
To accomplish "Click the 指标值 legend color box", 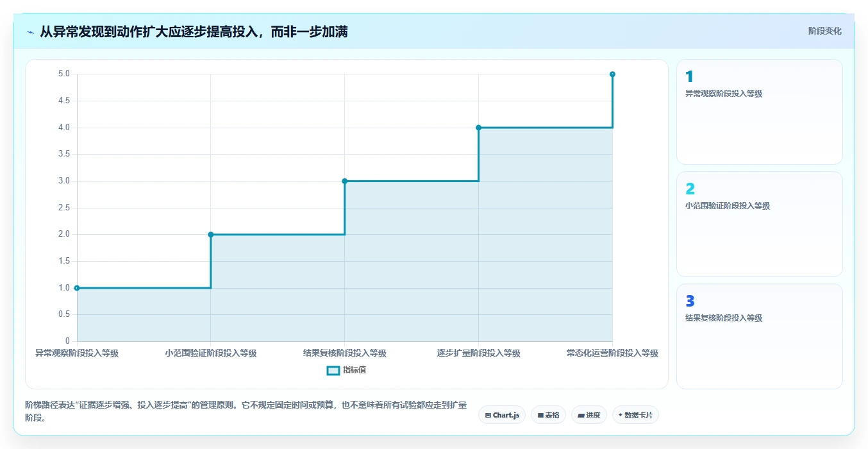I will coord(333,370).
